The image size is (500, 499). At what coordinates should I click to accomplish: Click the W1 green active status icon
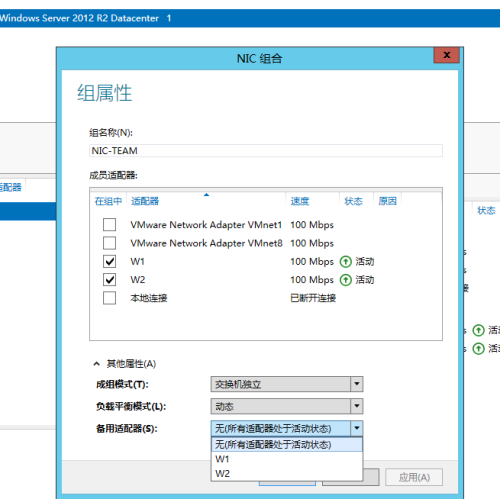point(346,262)
